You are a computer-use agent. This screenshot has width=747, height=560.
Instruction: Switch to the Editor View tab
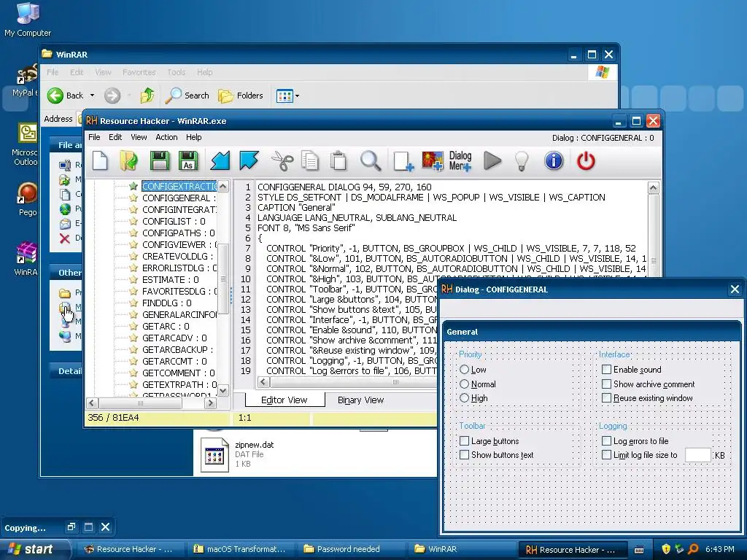[x=285, y=400]
